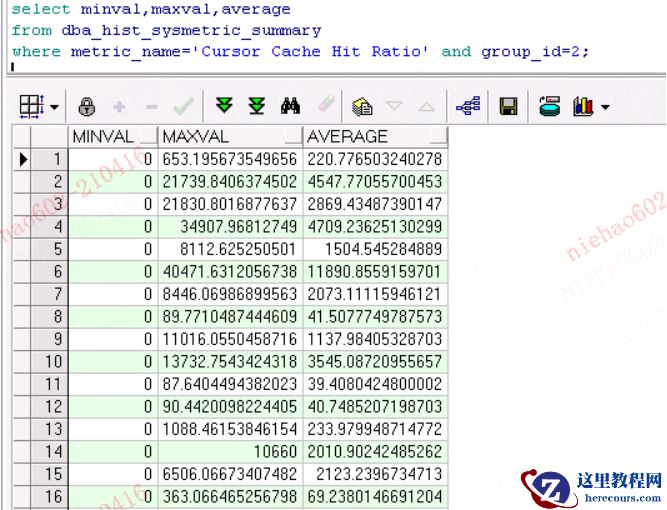Click the post changes checkmark icon
The width and height of the screenshot is (667, 510).
coord(183,106)
